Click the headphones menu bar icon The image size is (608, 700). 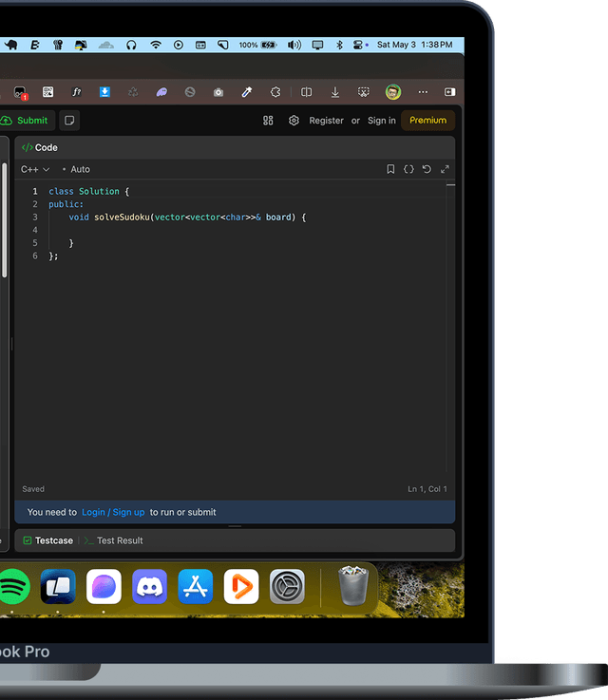(x=131, y=45)
